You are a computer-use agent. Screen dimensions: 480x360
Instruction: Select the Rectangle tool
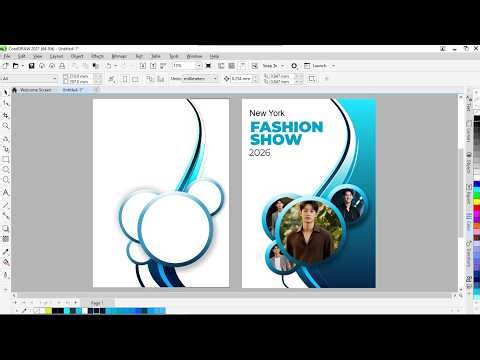(6, 160)
